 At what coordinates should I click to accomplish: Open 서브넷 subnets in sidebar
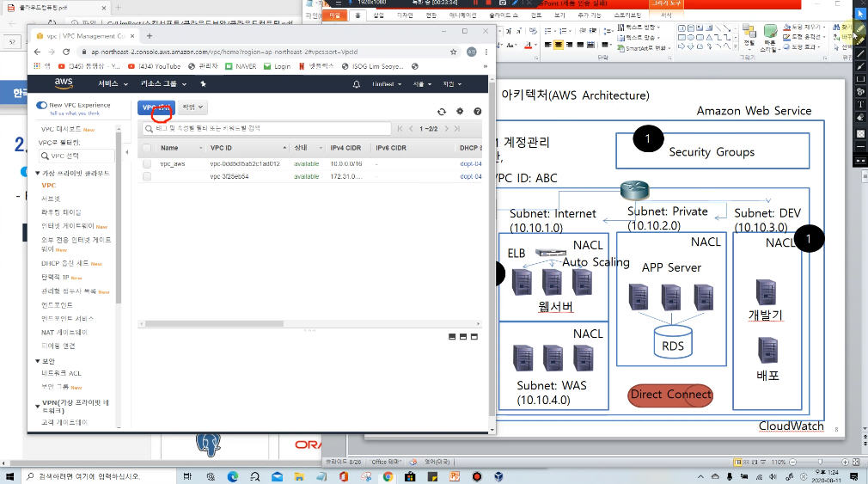(x=51, y=199)
